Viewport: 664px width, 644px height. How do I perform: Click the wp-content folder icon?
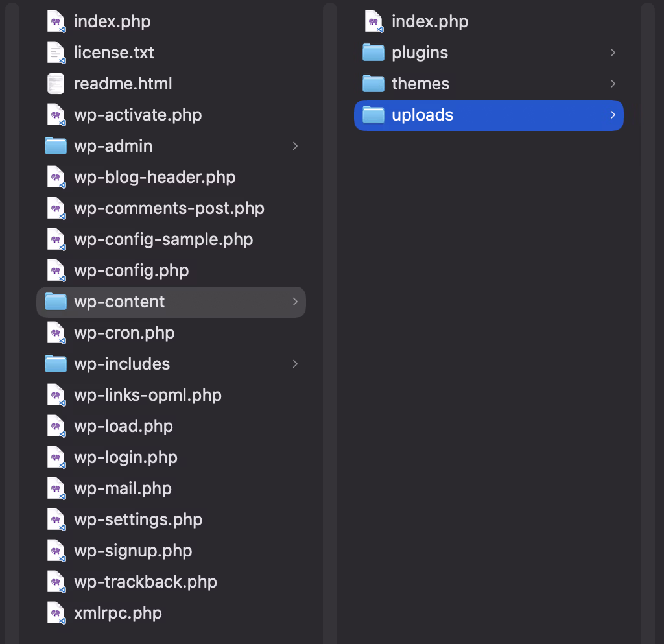pyautogui.click(x=56, y=302)
